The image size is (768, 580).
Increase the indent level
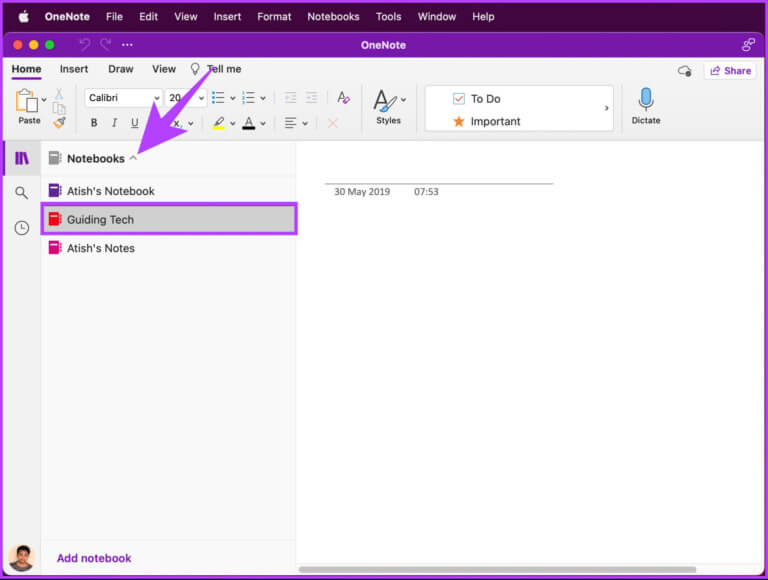click(x=311, y=98)
